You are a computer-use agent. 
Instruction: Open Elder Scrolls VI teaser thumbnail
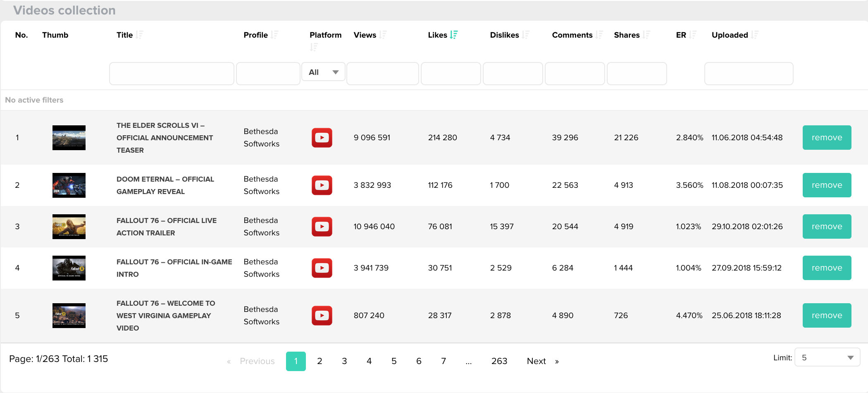pyautogui.click(x=69, y=138)
